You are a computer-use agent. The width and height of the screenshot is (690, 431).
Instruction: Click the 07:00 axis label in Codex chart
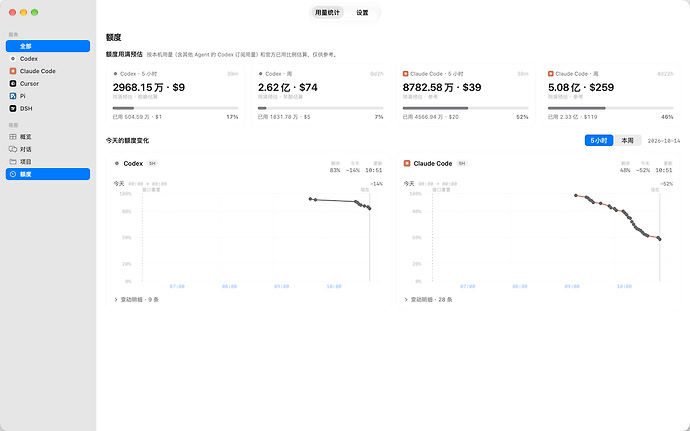(x=177, y=287)
